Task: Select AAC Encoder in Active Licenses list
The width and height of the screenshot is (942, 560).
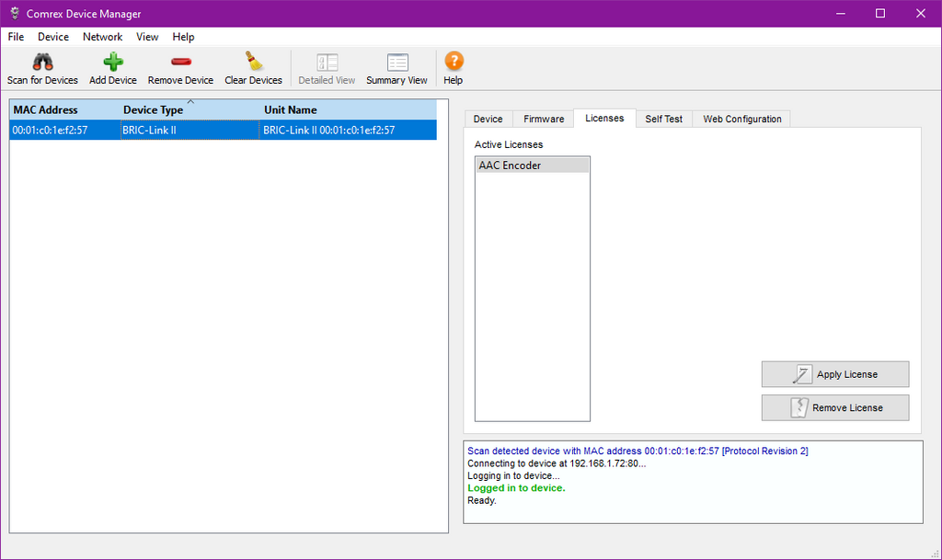Action: pos(533,166)
